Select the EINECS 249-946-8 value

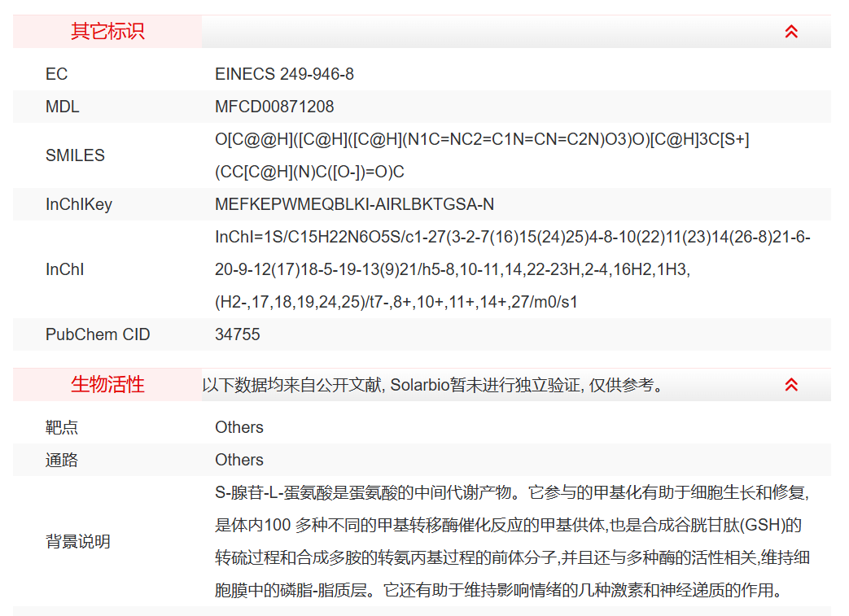(284, 74)
